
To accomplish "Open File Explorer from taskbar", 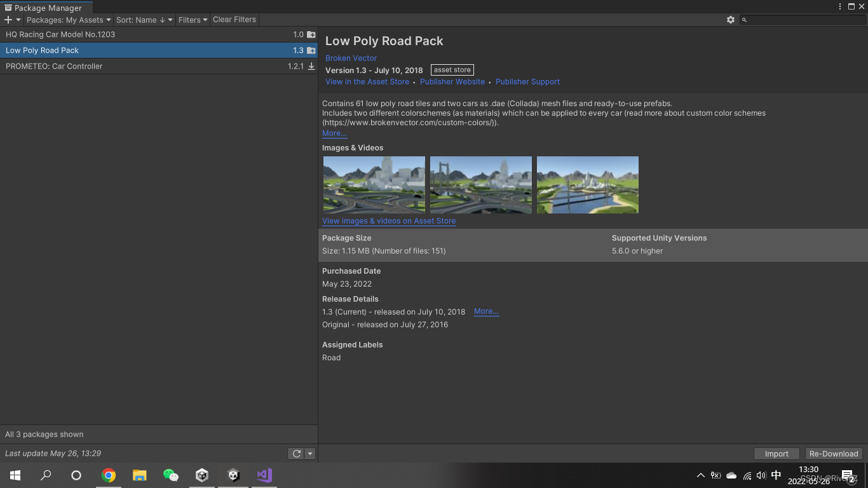I will pos(140,475).
